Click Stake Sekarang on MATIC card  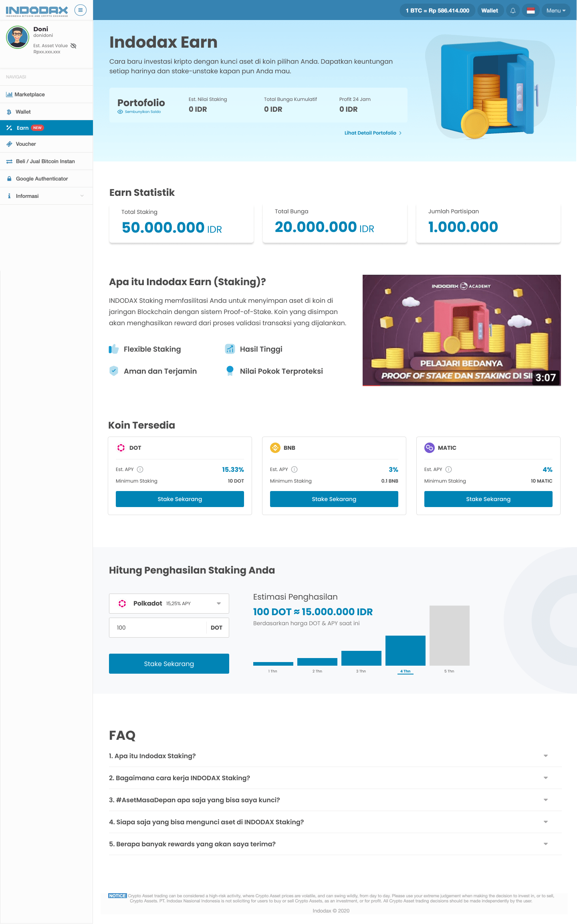tap(488, 499)
